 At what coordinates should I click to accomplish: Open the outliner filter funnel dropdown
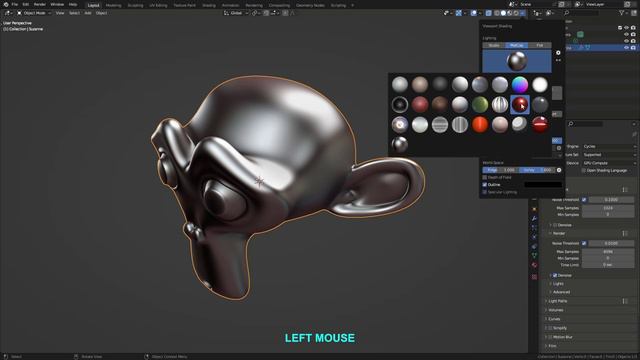tap(623, 13)
